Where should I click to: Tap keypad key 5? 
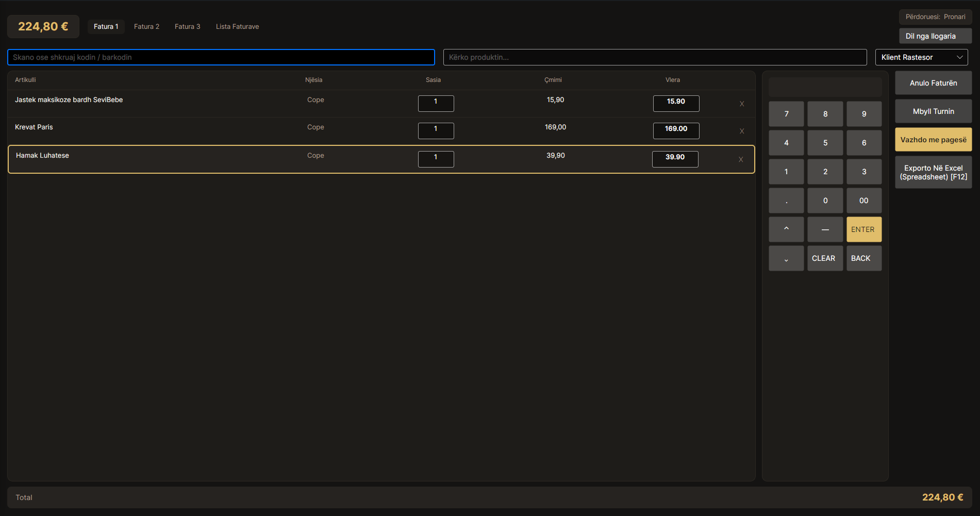click(825, 143)
